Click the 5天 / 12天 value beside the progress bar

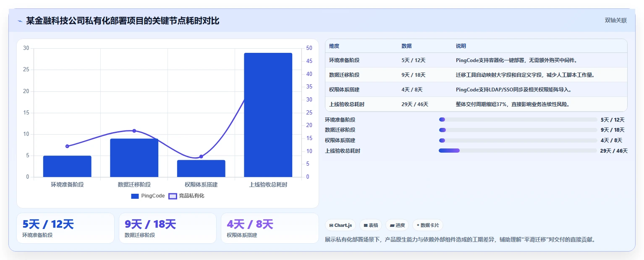[613, 120]
